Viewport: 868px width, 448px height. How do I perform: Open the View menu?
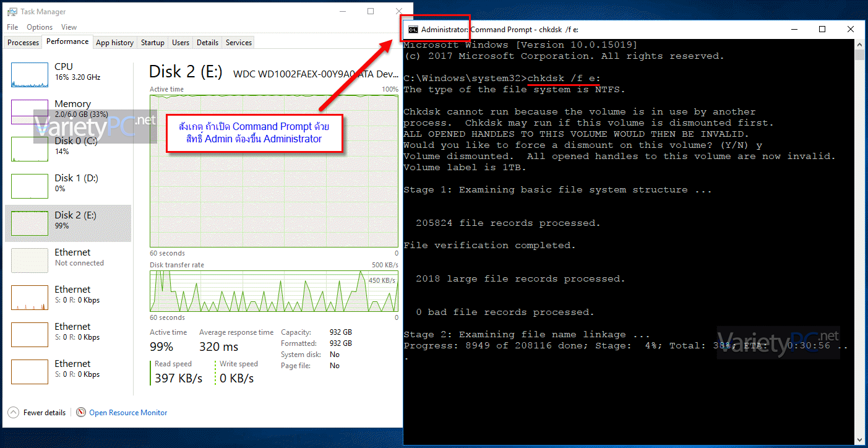tap(69, 27)
